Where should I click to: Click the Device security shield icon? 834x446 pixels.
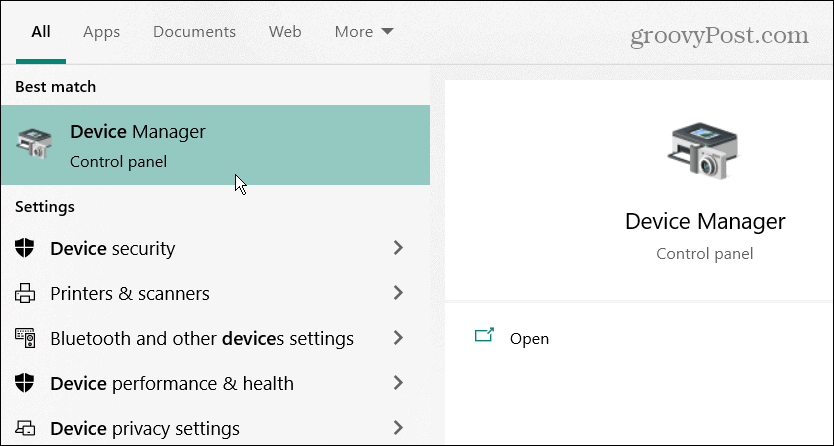pyautogui.click(x=25, y=248)
